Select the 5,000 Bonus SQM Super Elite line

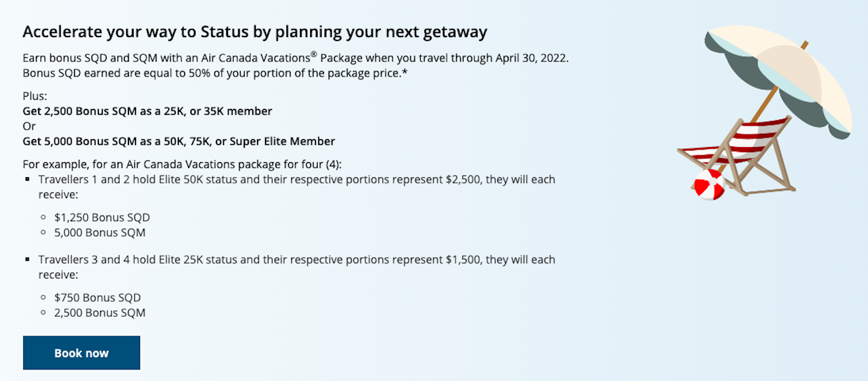[178, 141]
